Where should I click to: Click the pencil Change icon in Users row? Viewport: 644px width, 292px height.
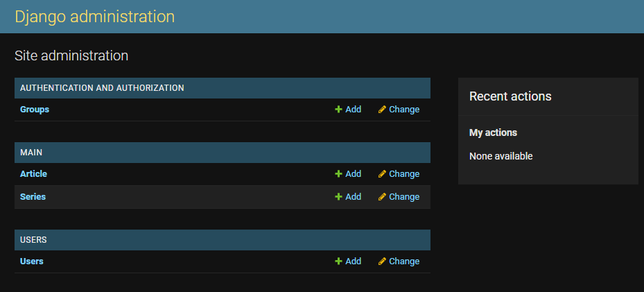click(x=382, y=261)
